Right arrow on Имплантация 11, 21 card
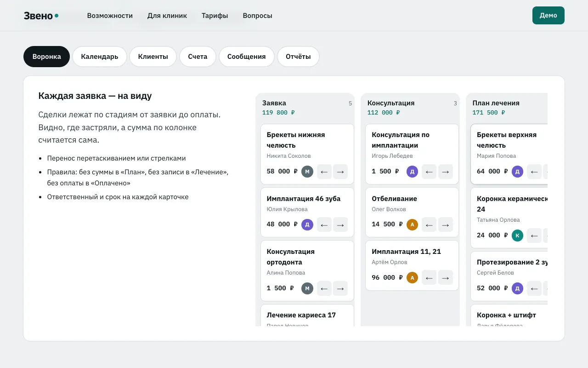This screenshot has width=588, height=368. pyautogui.click(x=446, y=278)
